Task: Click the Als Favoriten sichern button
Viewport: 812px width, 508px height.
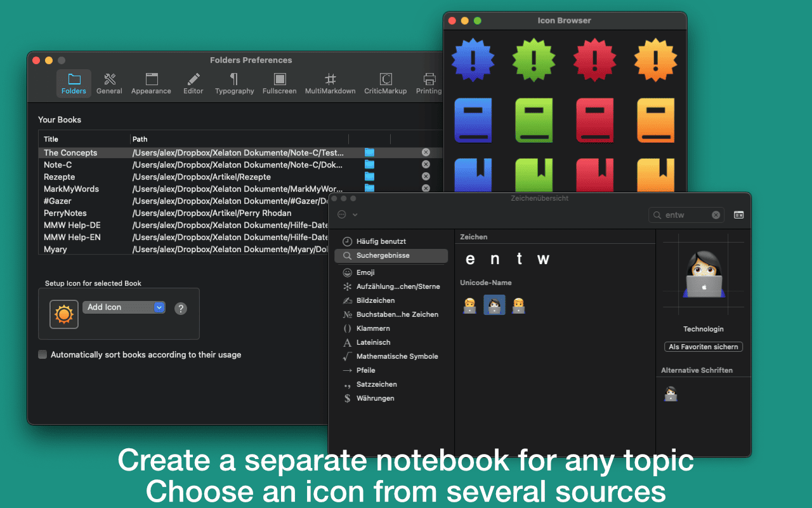Action: (x=703, y=347)
